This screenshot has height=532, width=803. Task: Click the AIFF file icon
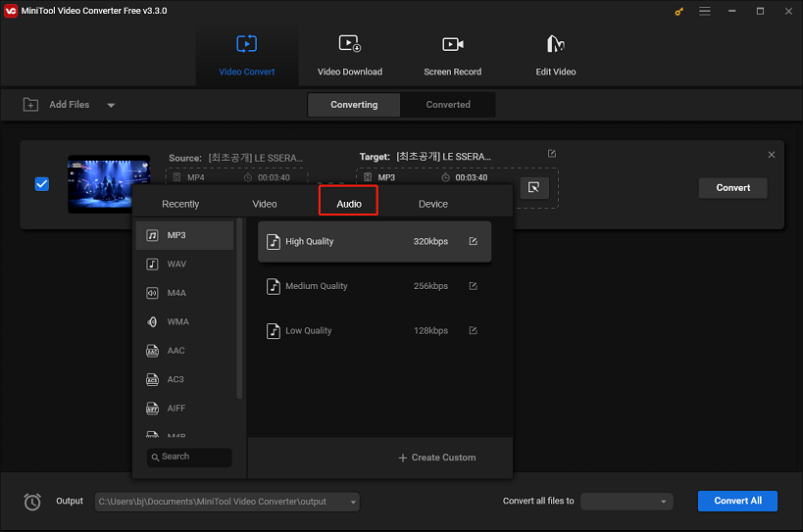click(x=153, y=409)
